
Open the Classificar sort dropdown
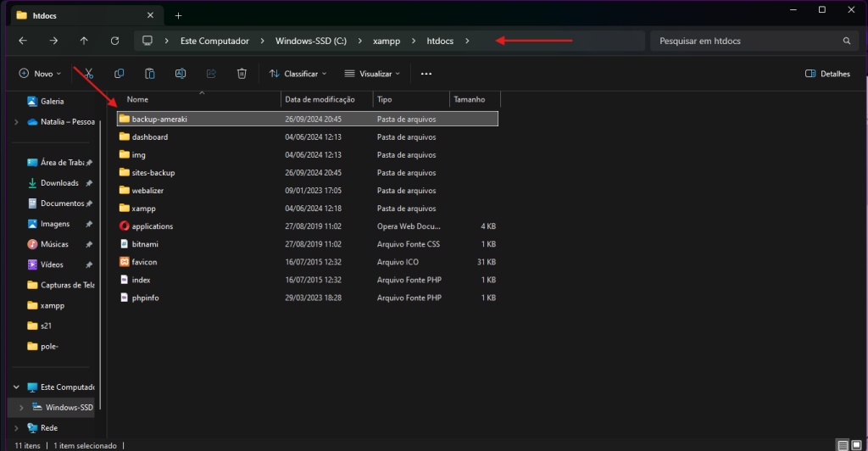point(298,74)
